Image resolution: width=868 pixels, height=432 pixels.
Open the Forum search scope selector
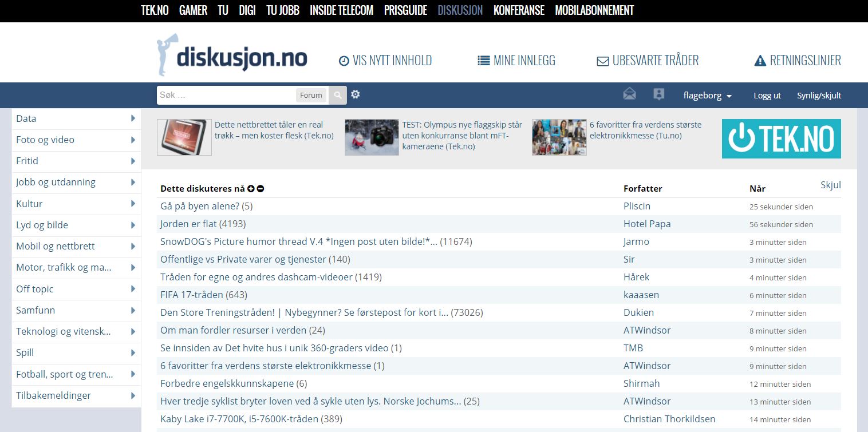311,95
